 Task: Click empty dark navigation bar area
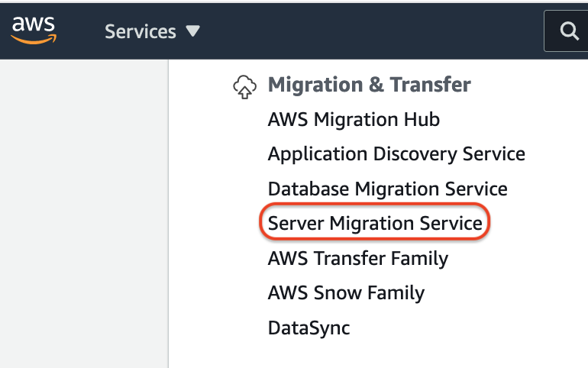(367, 31)
